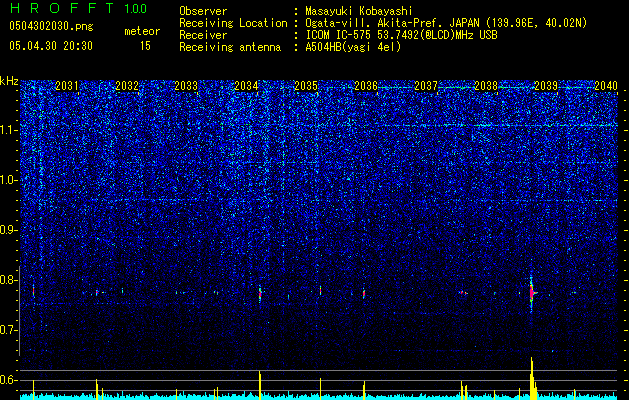Select the 2040 time marker
The width and height of the screenshot is (629, 400).
606,86
